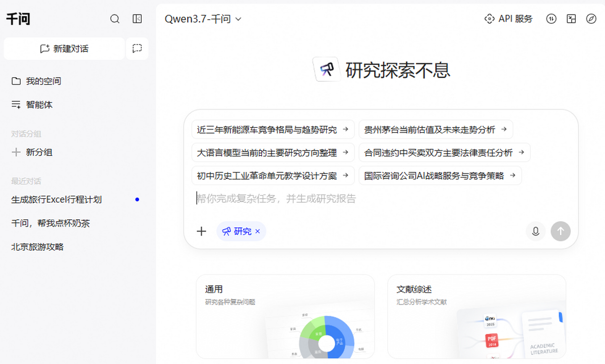Remove the 研究 mode chip via x
This screenshot has width=605, height=364.
pos(258,231)
